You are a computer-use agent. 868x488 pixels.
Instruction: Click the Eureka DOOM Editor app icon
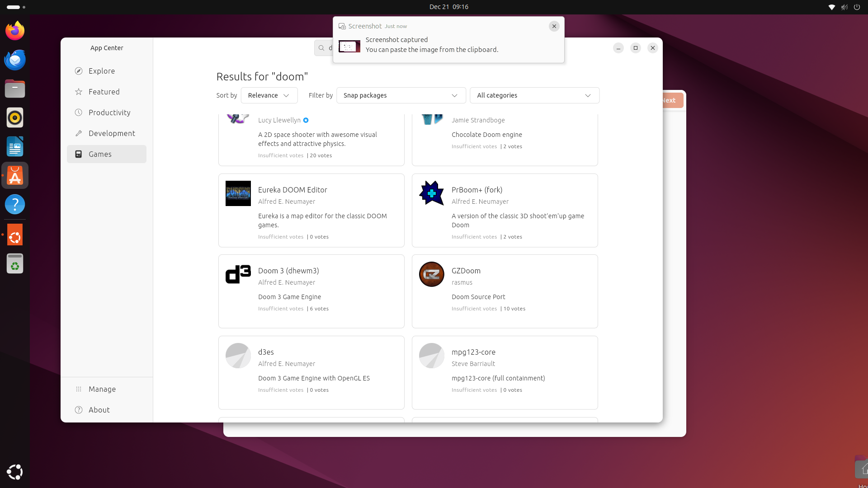click(238, 193)
